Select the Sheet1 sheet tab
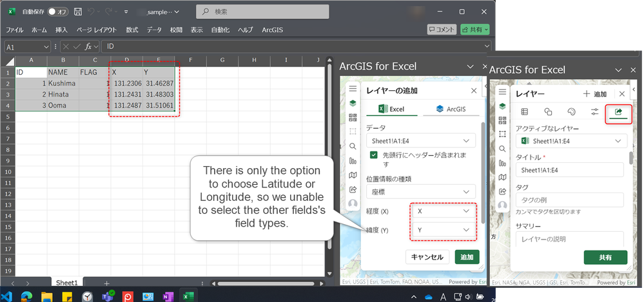Viewport: 644px width, 302px height. (66, 283)
